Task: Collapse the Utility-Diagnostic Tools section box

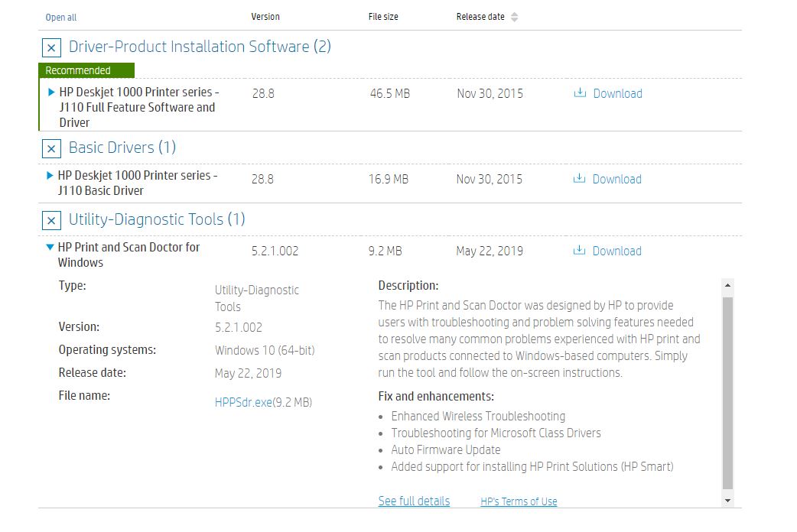Action: click(x=51, y=221)
